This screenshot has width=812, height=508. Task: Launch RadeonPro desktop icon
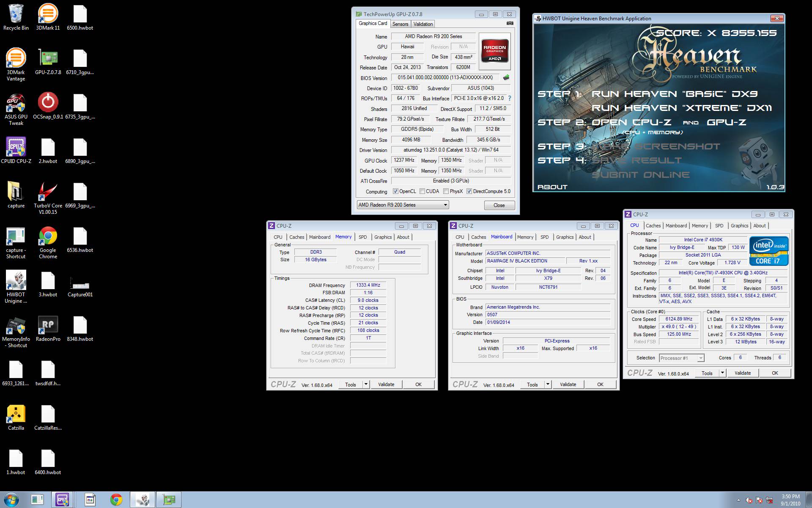[x=48, y=329]
